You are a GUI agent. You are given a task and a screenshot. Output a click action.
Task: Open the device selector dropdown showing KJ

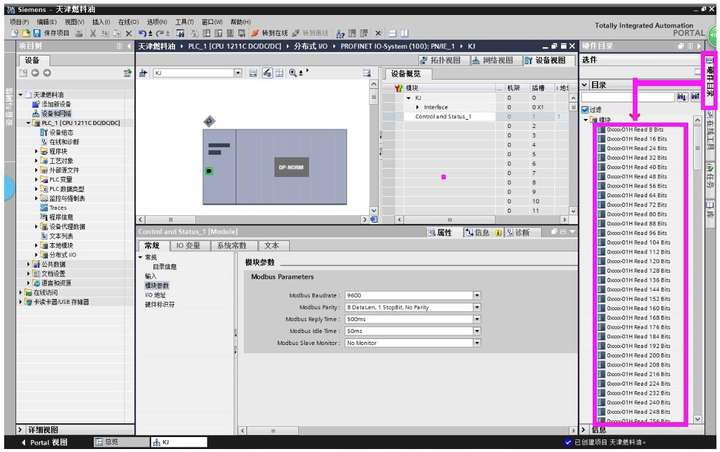point(238,73)
